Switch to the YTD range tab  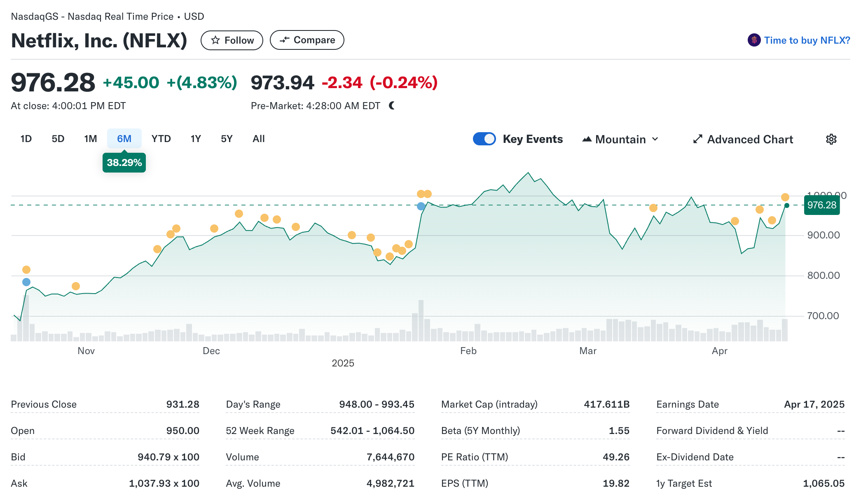[x=161, y=139]
